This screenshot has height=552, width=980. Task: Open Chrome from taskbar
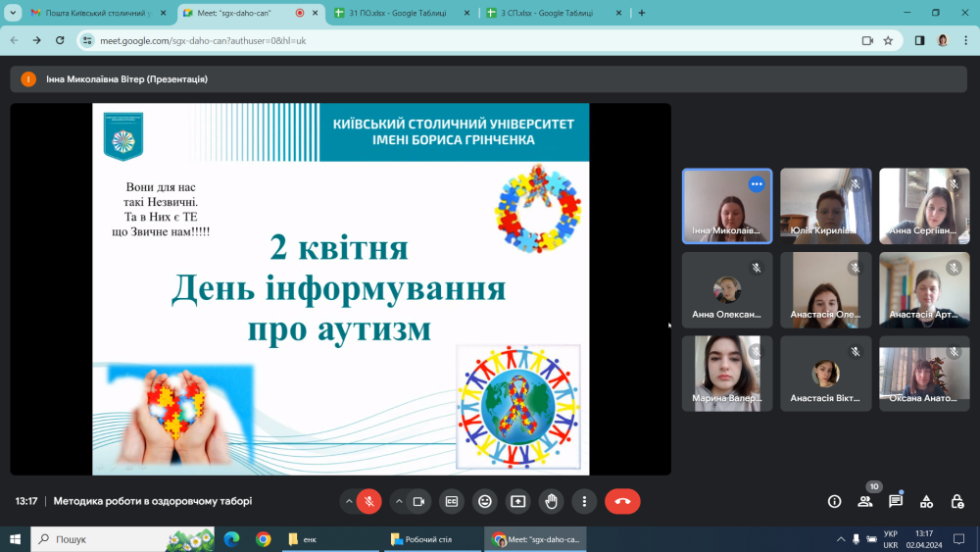[x=263, y=539]
